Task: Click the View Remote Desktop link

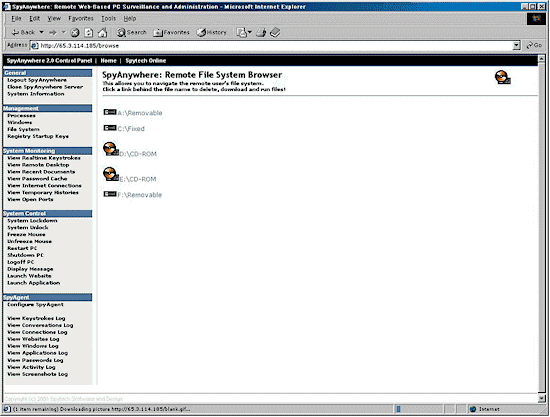Action: [38, 165]
